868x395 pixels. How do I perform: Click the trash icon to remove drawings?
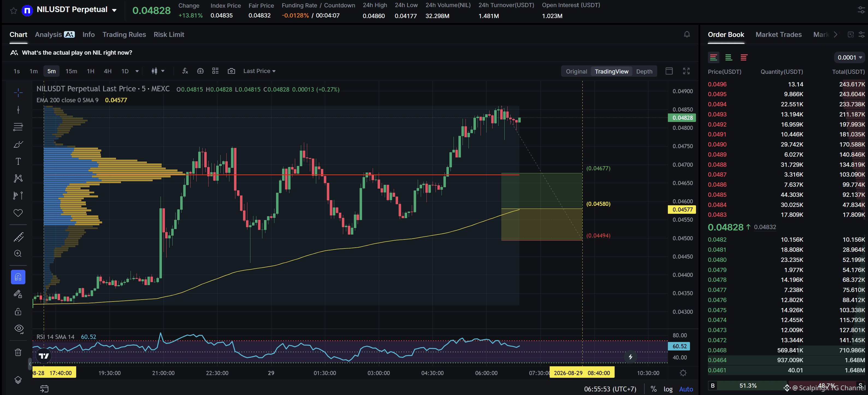(x=18, y=353)
